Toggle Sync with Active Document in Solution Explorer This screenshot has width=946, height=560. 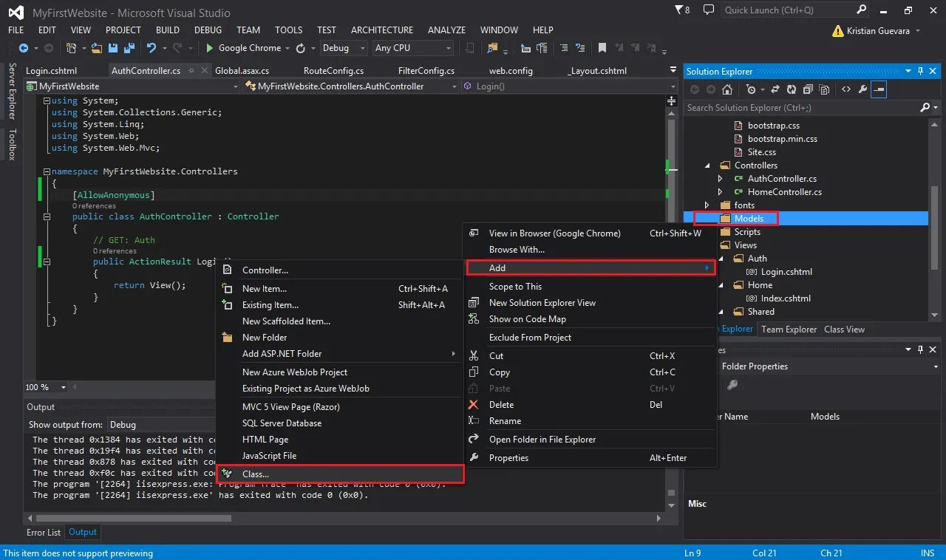(775, 89)
